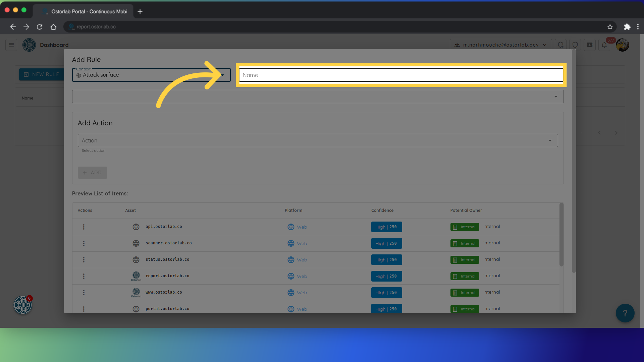Image resolution: width=644 pixels, height=362 pixels.
Task: Click the preview list vertical scrollbar
Action: click(561, 235)
